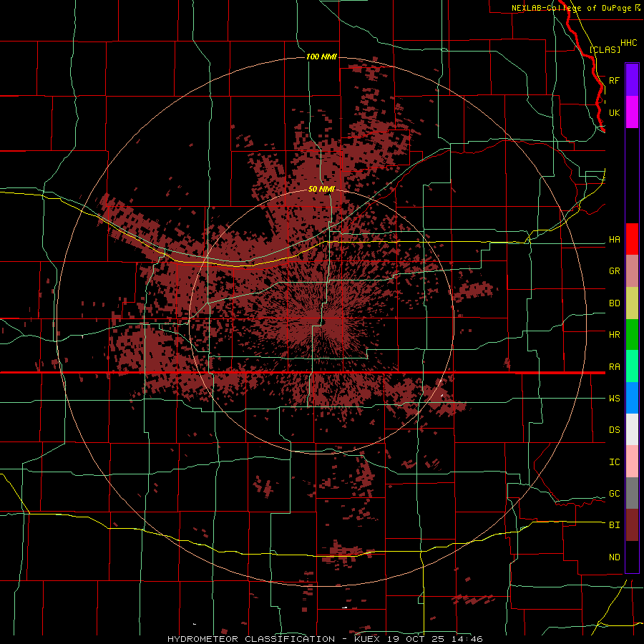Click the 'DS' legend label
Screen dimensions: 644x644
(614, 430)
